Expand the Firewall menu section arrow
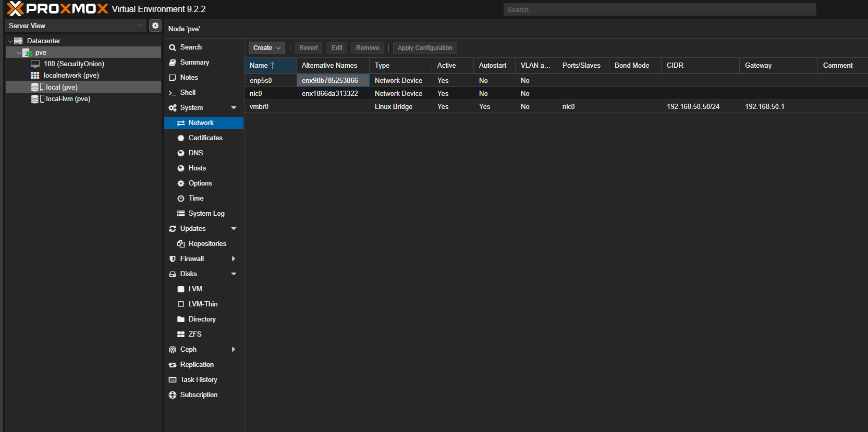The height and width of the screenshot is (432, 868). coord(234,259)
